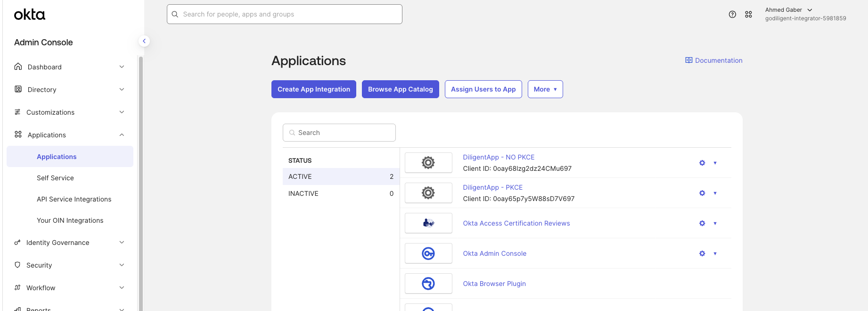Click the Okta Admin Console app logo

428,253
